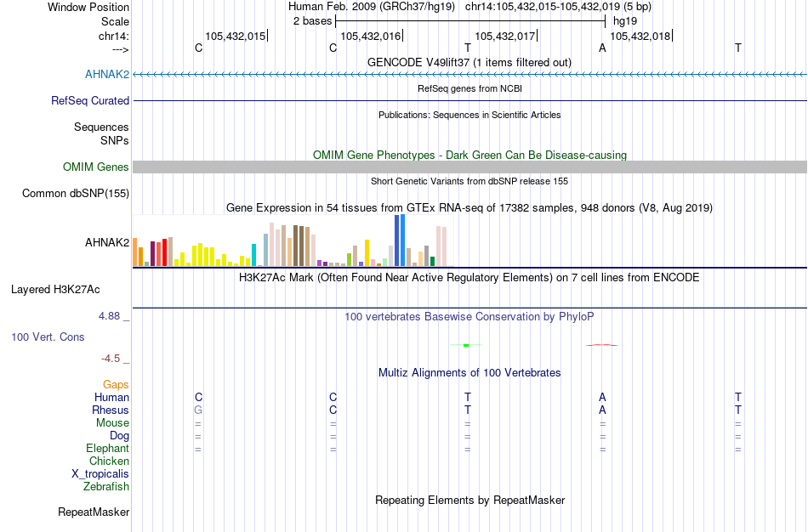Viewport: 808px width, 532px height.
Task: Click the -4.5 conservation scale value
Action: coord(111,359)
